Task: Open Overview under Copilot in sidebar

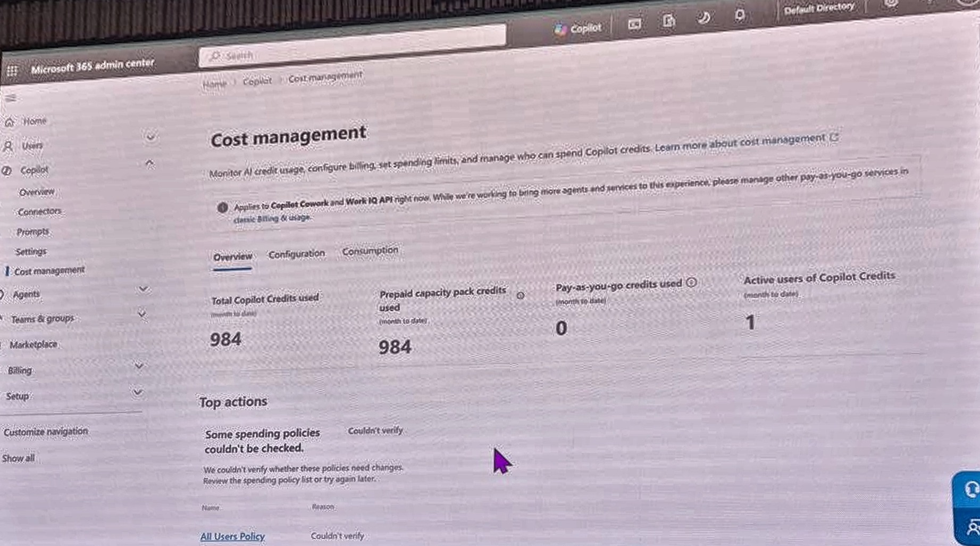Action: tap(36, 192)
